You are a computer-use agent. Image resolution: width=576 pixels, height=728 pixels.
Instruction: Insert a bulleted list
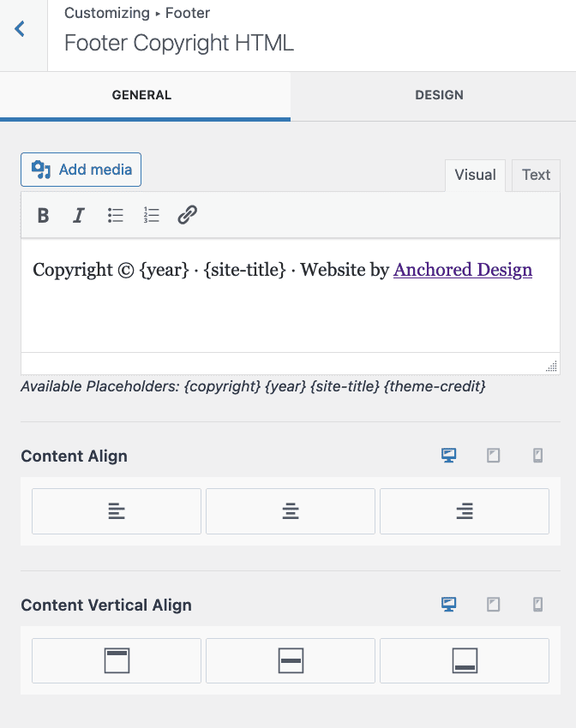[115, 216]
